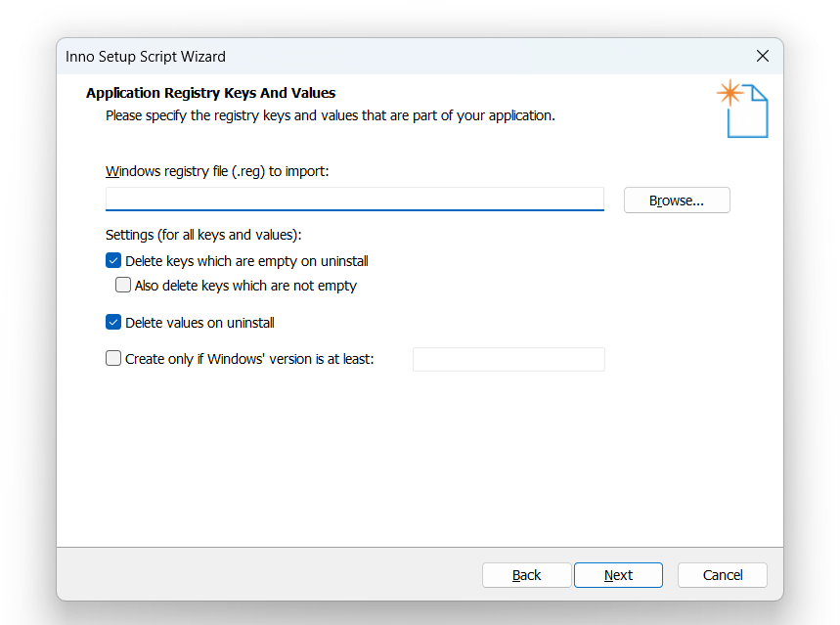
Task: Click the 'Windows registry file (.reg) to import:' label
Action: [x=217, y=171]
